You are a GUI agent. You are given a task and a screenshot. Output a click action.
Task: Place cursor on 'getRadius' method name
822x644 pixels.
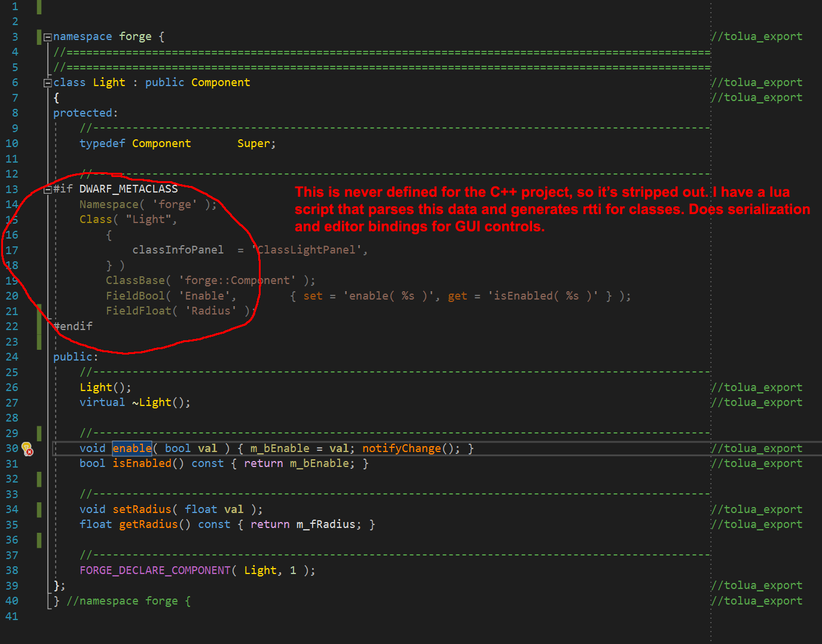149,524
